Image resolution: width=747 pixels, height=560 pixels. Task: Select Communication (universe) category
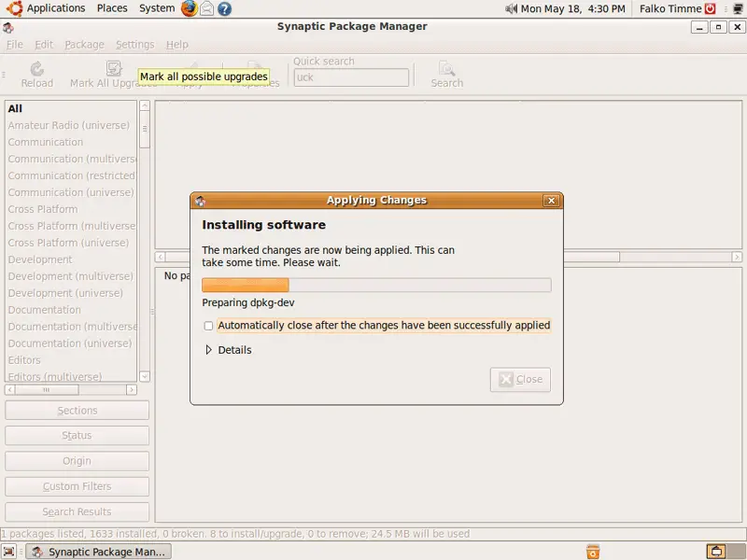(71, 192)
